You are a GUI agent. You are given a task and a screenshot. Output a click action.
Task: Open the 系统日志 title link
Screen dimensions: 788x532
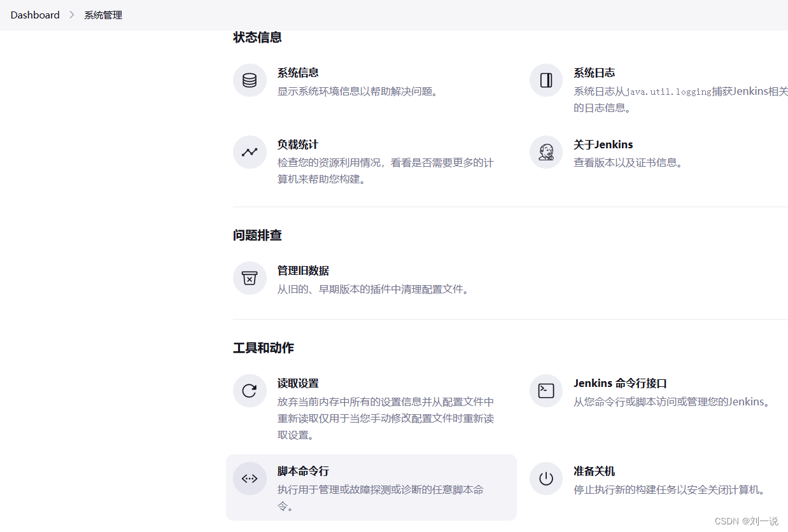click(594, 73)
